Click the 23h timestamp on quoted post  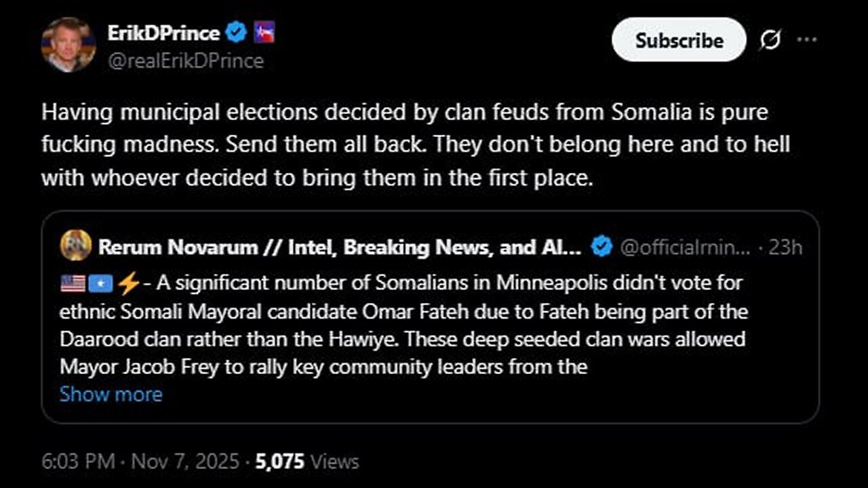pos(785,247)
